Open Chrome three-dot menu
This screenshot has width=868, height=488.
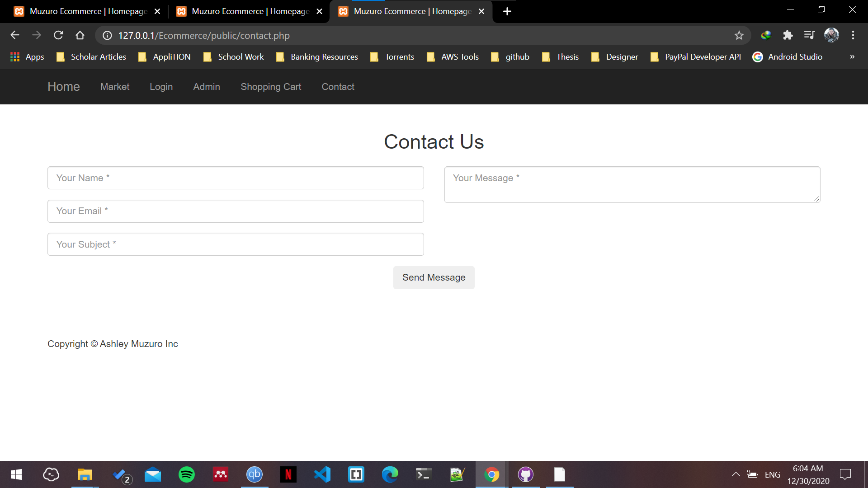pyautogui.click(x=853, y=35)
